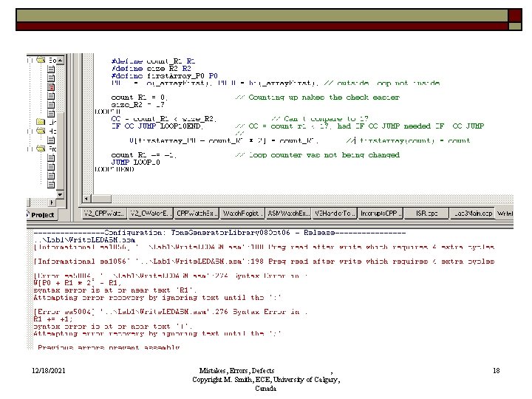Open the ISR.cpp tab
The image size is (532, 399).
426,214
